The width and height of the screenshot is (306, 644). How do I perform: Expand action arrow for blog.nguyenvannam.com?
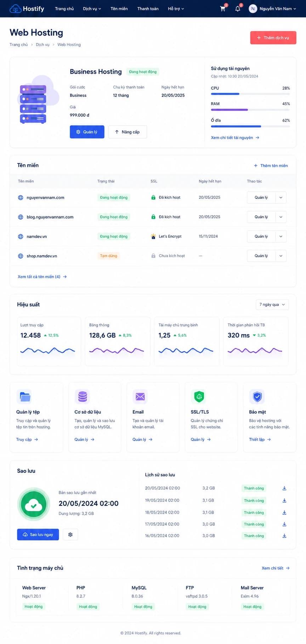tap(281, 217)
